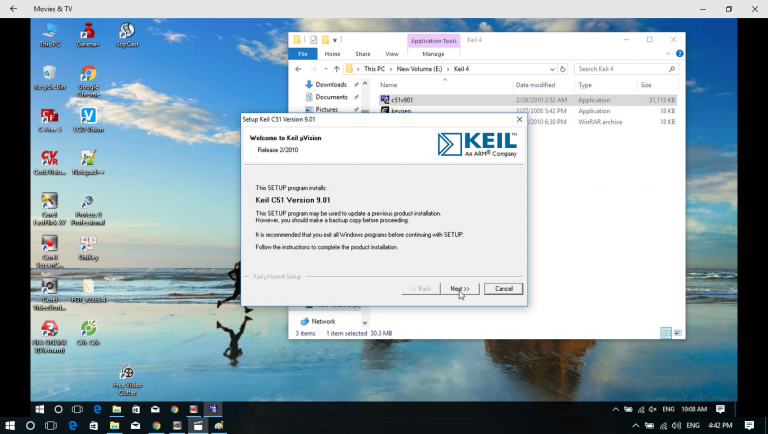Click navigation pane scrollbar up arrow
Viewport: 768px width, 434px height.
(365, 83)
